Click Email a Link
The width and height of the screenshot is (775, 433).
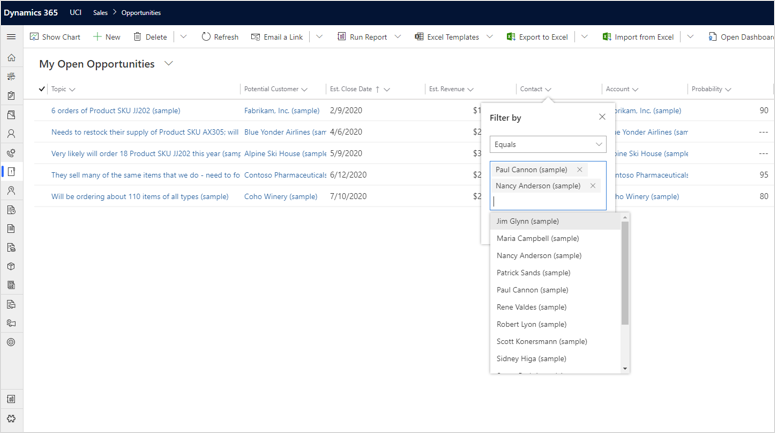tap(277, 37)
